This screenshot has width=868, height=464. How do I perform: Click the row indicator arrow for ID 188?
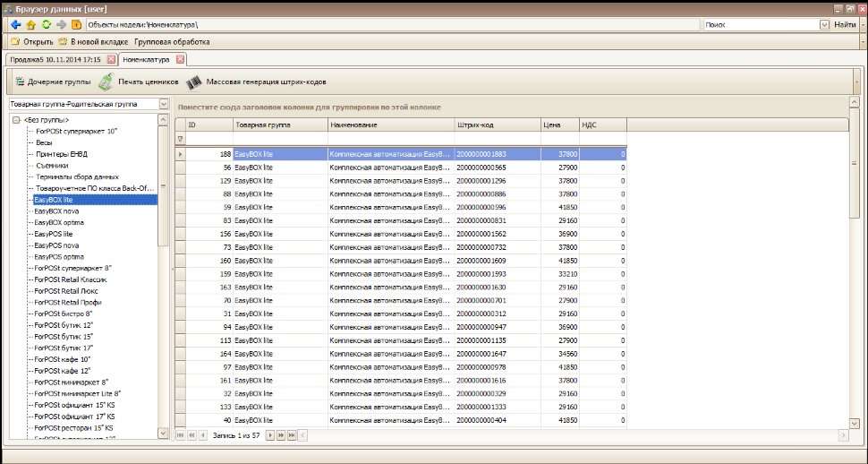tap(180, 154)
